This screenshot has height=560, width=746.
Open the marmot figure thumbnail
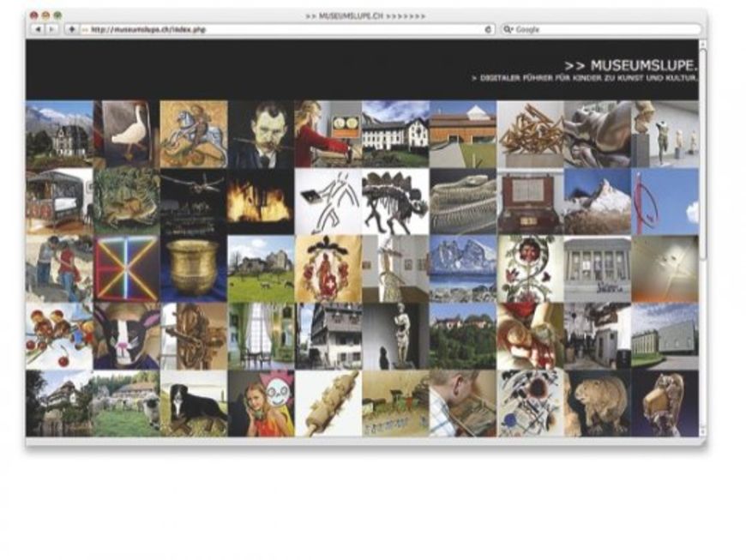click(x=598, y=403)
